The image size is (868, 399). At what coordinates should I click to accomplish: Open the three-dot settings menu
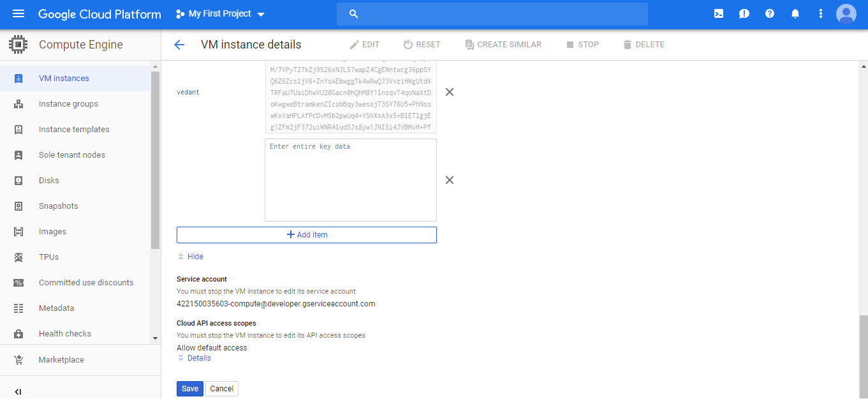coord(821,13)
